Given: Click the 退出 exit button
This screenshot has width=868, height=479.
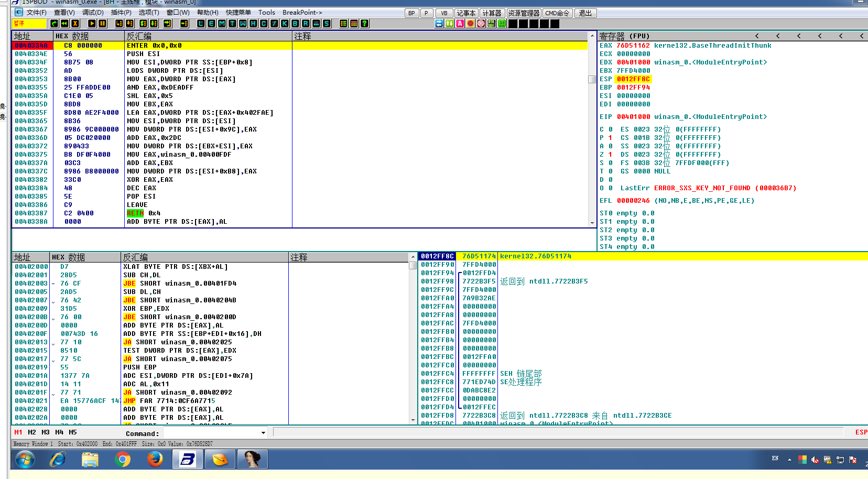Looking at the screenshot, I should coord(585,13).
